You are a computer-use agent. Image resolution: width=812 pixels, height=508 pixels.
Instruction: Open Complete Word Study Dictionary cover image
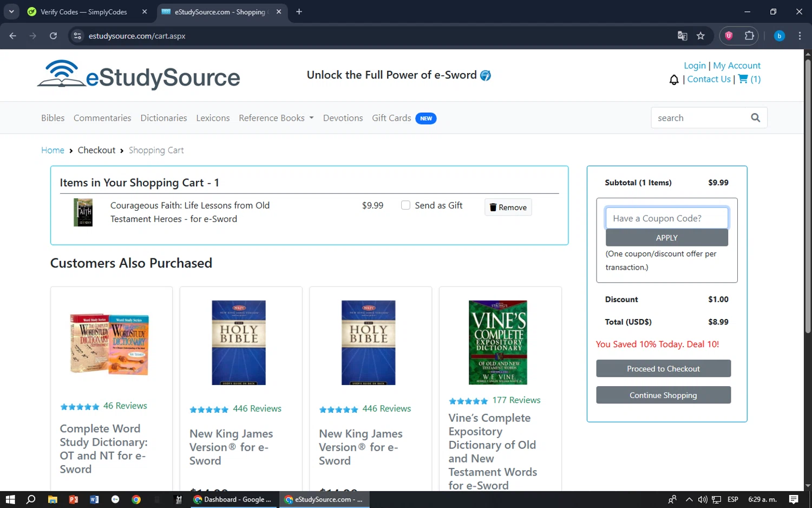point(109,343)
